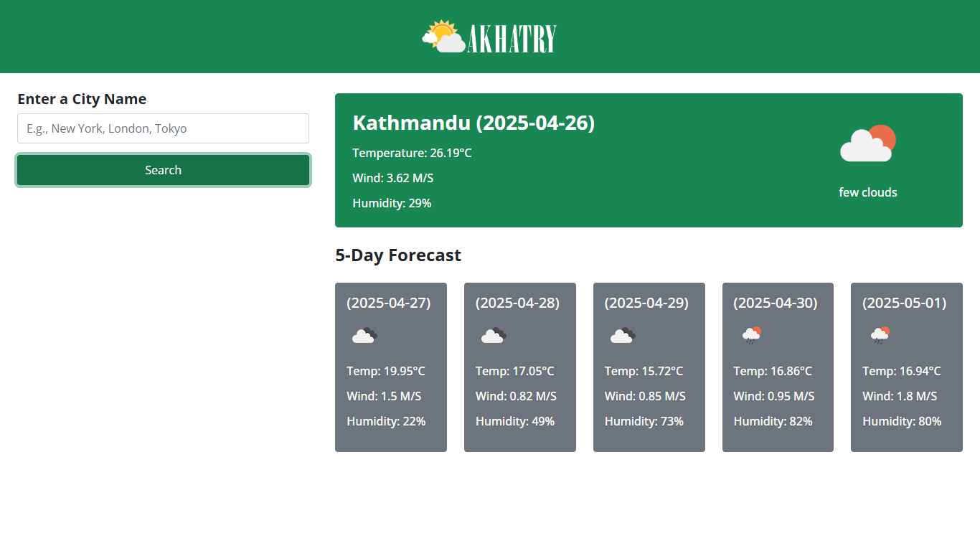Select the (2025-04-27) forecast date title

[x=388, y=303]
